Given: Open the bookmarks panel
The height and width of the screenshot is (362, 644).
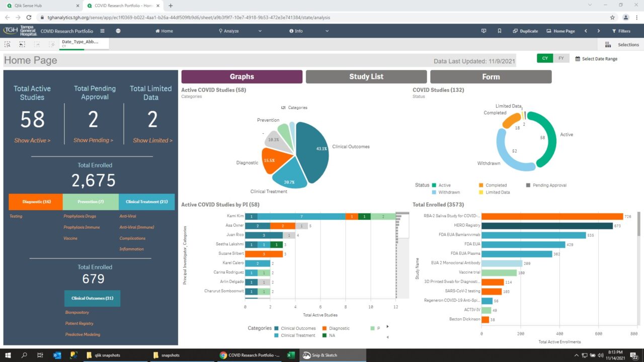Looking at the screenshot, I should pyautogui.click(x=499, y=31).
